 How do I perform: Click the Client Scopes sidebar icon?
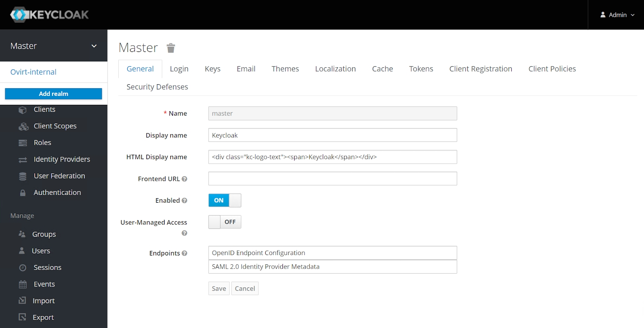[x=23, y=127]
